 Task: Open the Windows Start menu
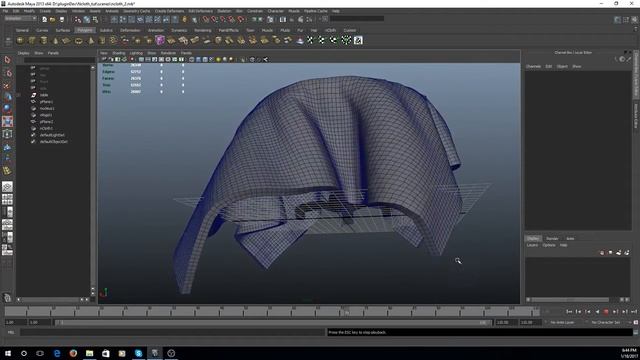point(8,353)
